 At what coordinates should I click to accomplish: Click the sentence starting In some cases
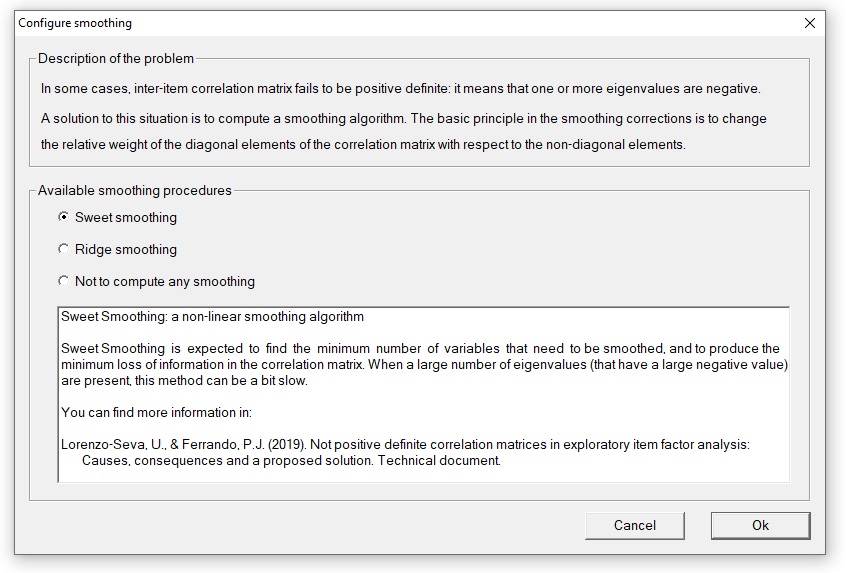400,88
